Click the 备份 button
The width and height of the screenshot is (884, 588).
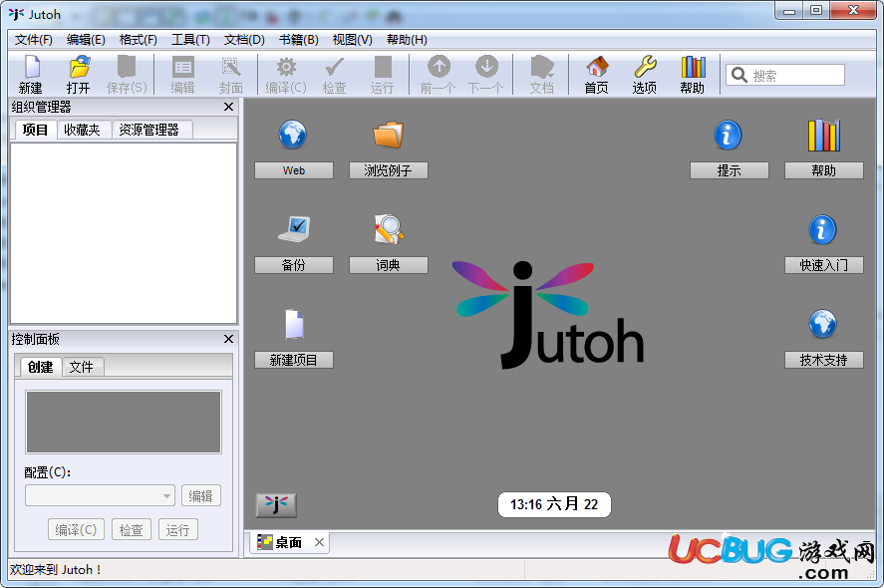[294, 265]
